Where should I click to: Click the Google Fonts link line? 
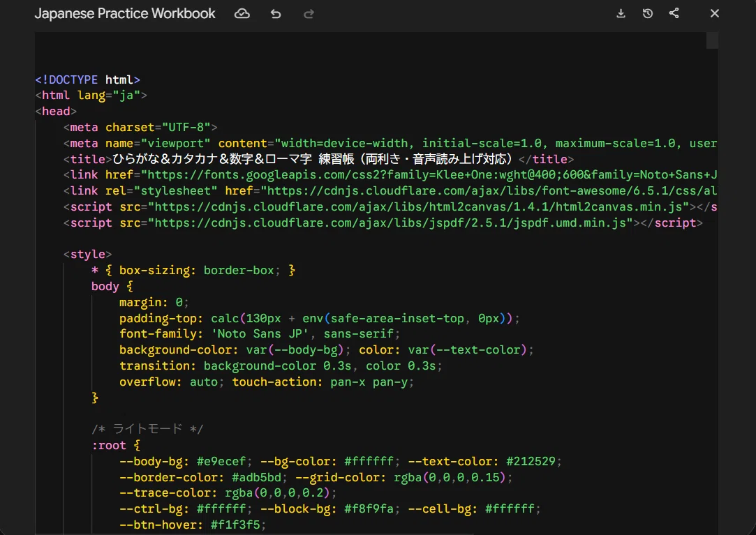pyautogui.click(x=390, y=175)
